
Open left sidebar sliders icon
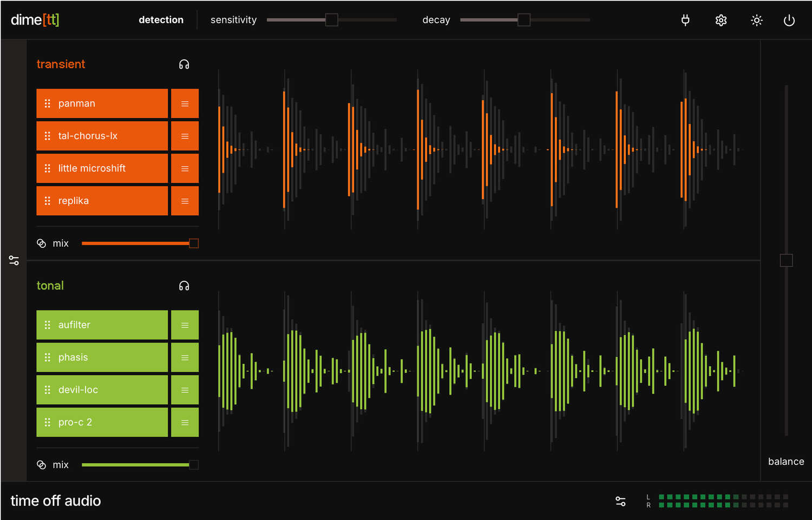(14, 260)
